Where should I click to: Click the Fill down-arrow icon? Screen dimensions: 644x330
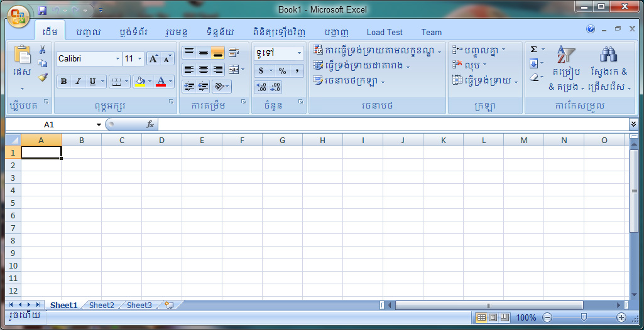pos(533,63)
